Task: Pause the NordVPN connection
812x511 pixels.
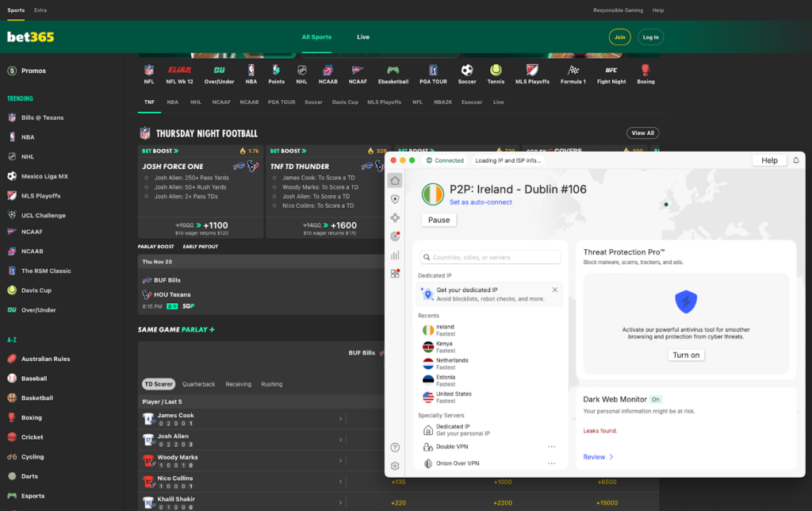Action: point(439,220)
